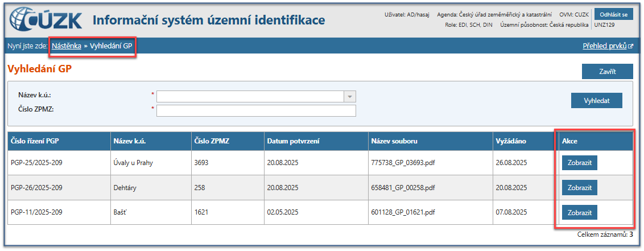Click external link icon beside Přehled prvků
Screen dimensions: 644x251
631,47
